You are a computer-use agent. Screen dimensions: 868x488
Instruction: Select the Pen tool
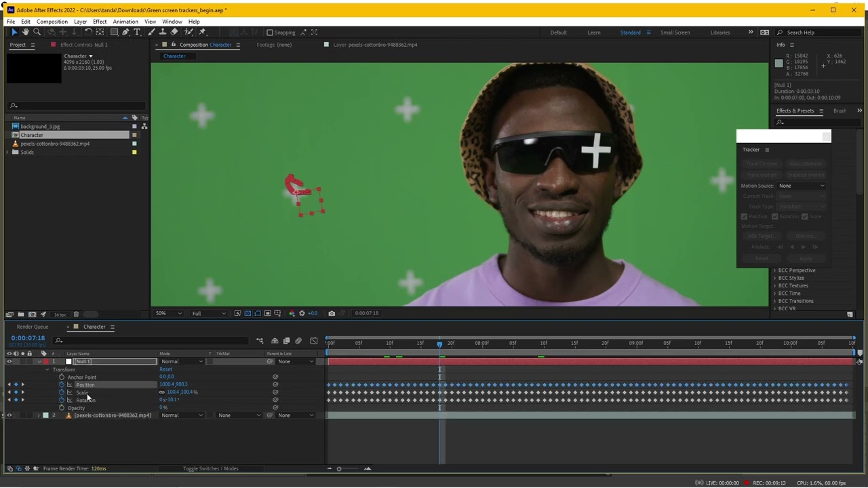tap(125, 32)
